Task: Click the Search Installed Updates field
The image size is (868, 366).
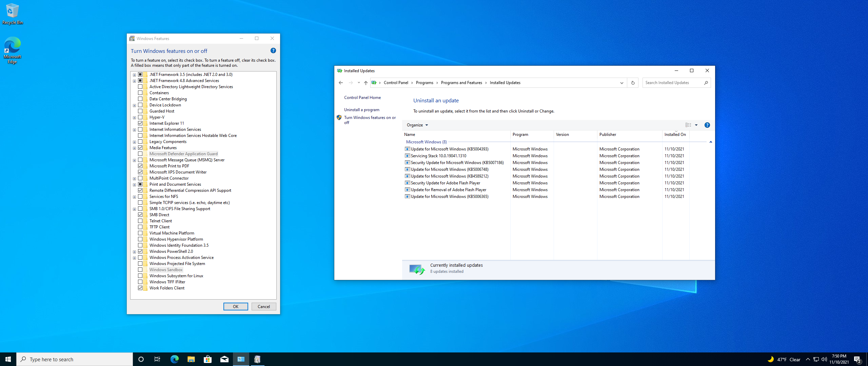Action: (673, 83)
